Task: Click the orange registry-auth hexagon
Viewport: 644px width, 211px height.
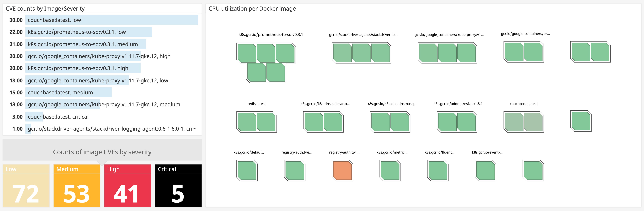Action: pos(342,171)
